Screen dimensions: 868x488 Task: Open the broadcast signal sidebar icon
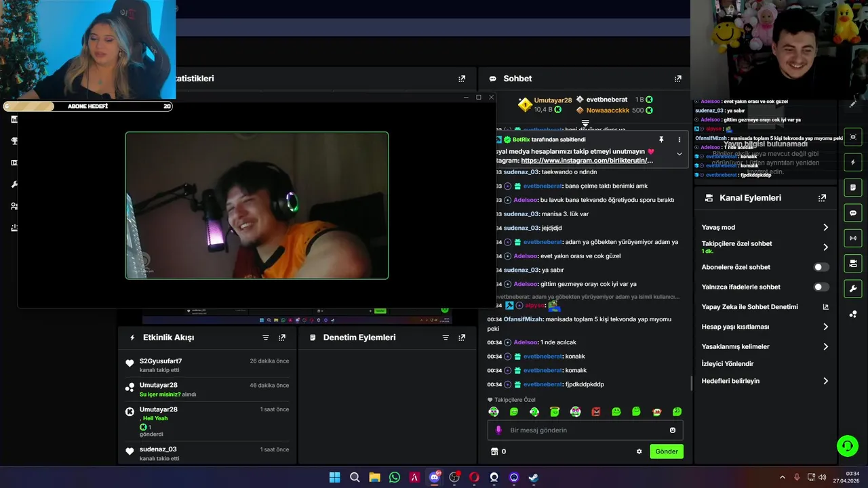[853, 238]
